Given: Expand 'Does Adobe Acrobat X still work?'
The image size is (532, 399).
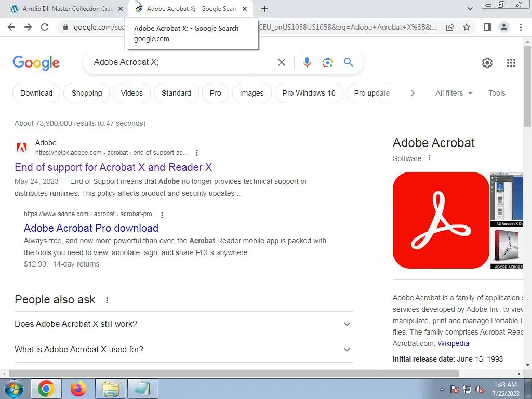Looking at the screenshot, I should pyautogui.click(x=184, y=324).
